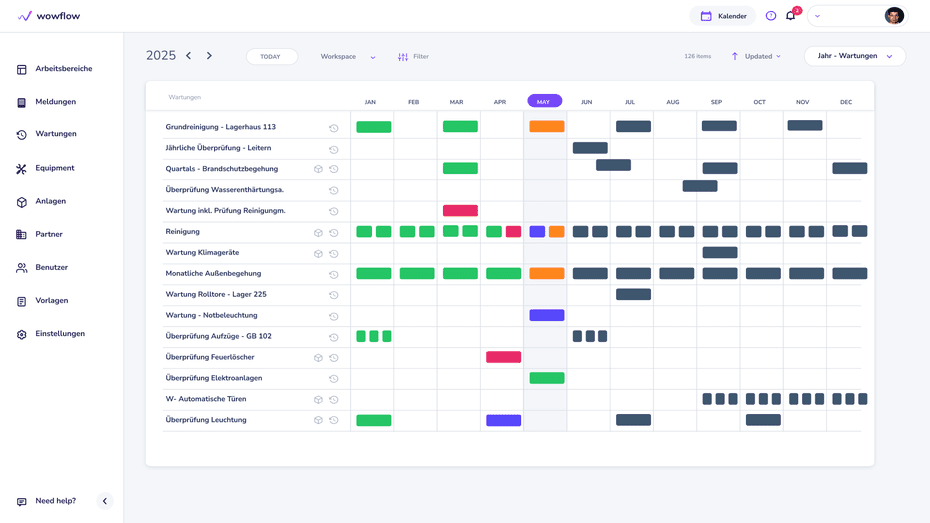The width and height of the screenshot is (930, 523).
Task: Open the user profile dropdown chevron
Action: [817, 16]
